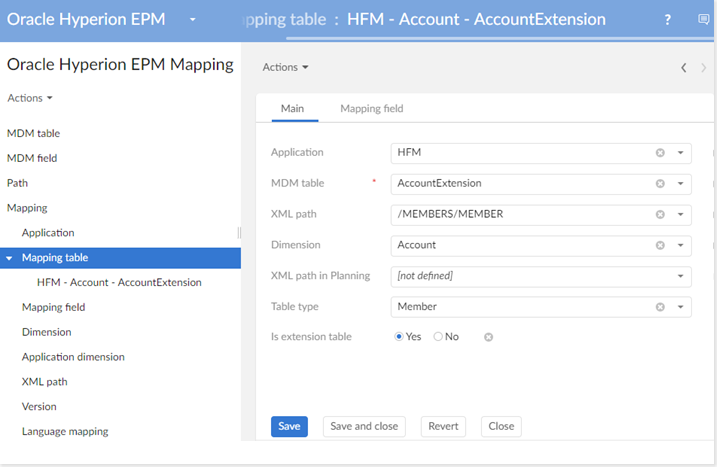Go to previous record arrow
Screen dimensions: 717x467
tap(683, 68)
